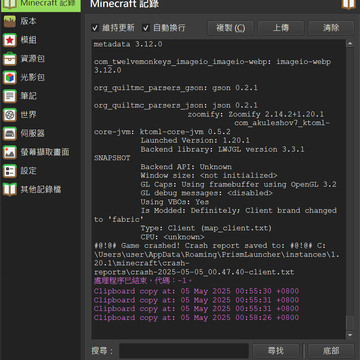Click the 尋找 find button

[276, 351]
